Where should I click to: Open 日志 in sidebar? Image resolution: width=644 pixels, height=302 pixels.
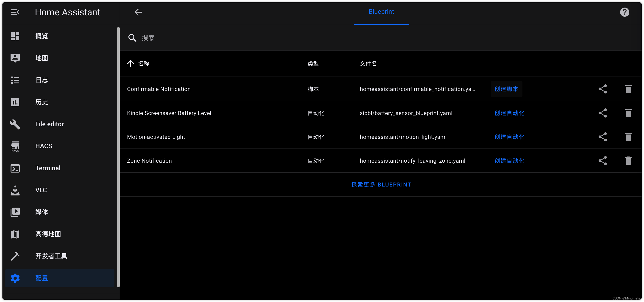[x=59, y=80]
